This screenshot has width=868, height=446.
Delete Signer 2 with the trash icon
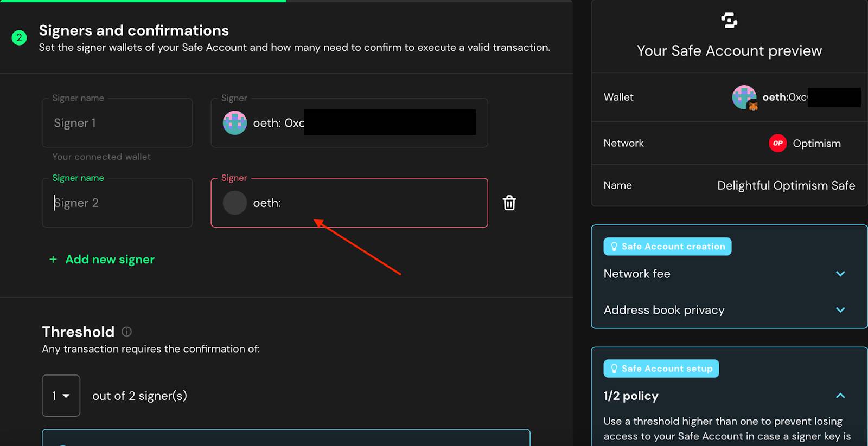(509, 203)
